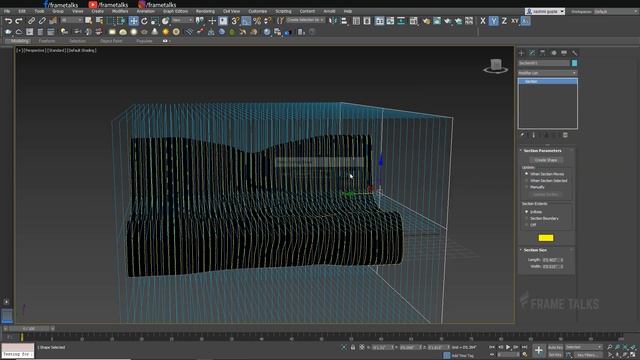Select the When Section Moves radio button

527,174
